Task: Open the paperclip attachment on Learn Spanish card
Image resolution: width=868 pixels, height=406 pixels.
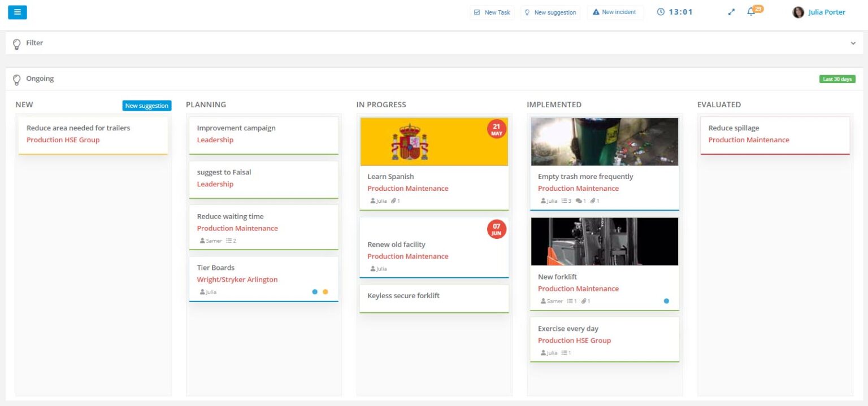Action: click(394, 200)
